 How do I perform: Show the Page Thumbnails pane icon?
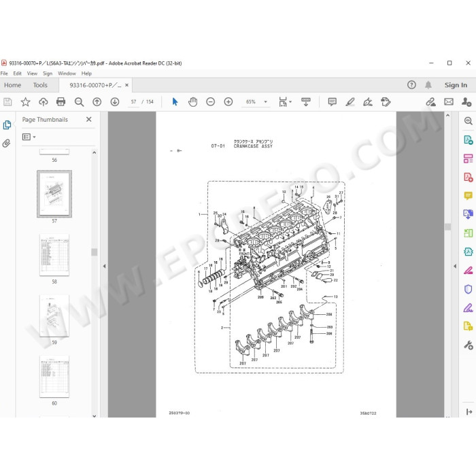[7, 125]
